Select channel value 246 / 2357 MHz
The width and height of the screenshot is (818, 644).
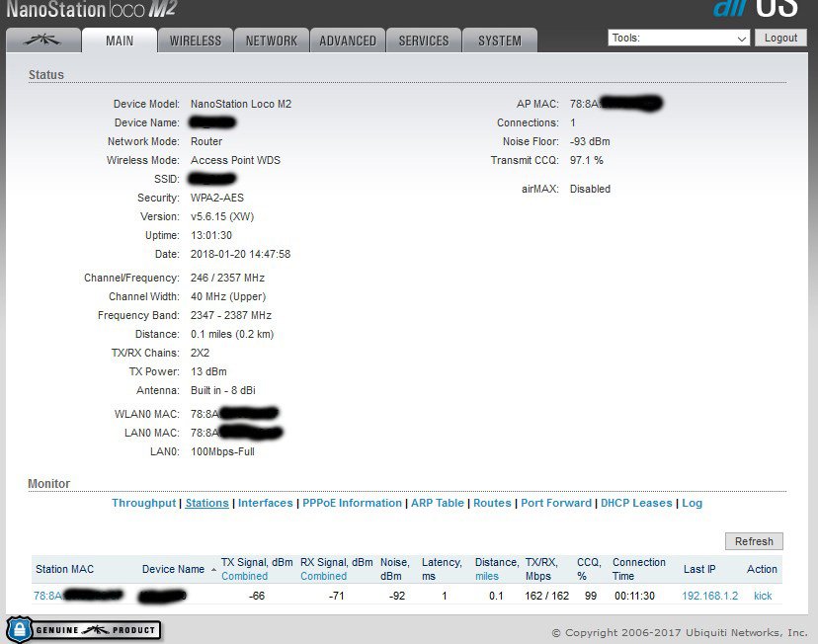tap(227, 278)
